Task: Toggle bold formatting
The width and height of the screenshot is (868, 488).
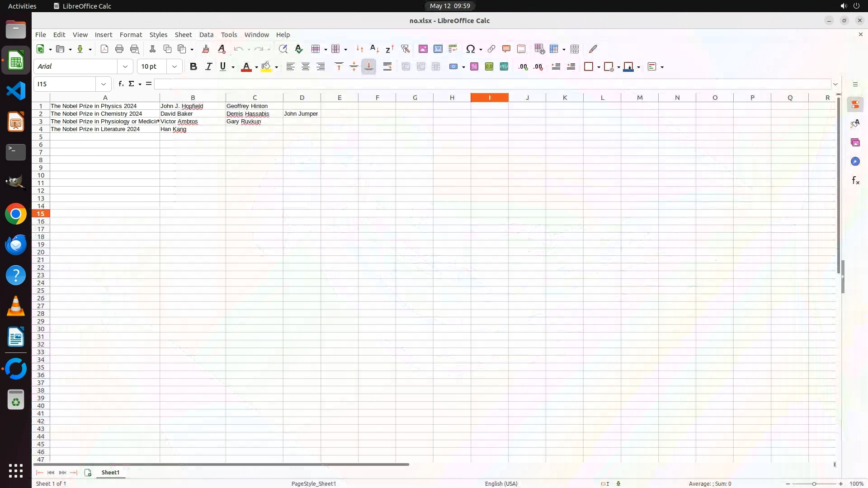Action: coord(193,66)
